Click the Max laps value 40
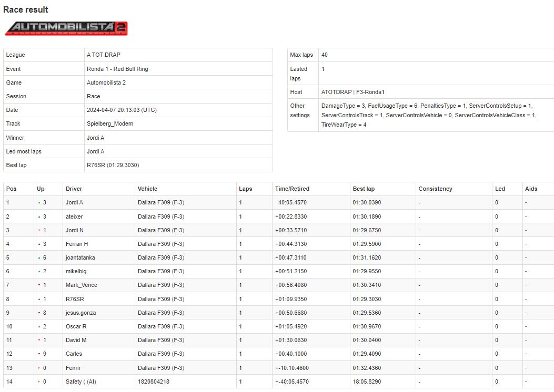The height and width of the screenshot is (392, 554). tap(324, 55)
